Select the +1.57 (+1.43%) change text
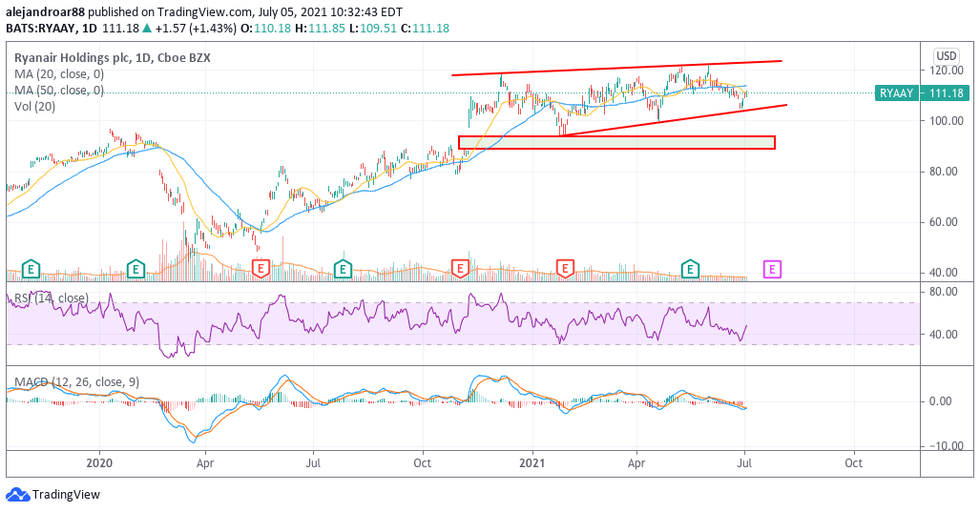This screenshot has height=512, width=980. (196, 28)
